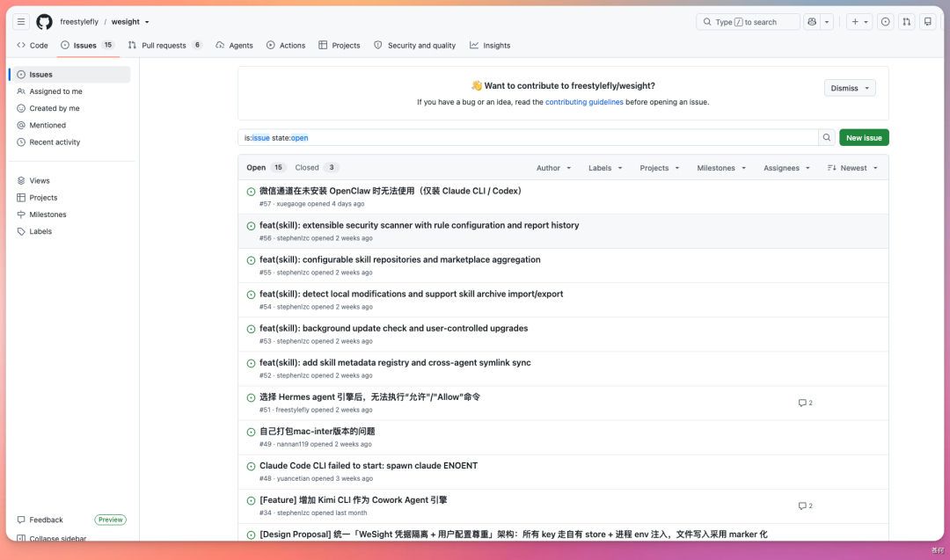Image resolution: width=950 pixels, height=560 pixels.
Task: Click the issue filter search field
Action: click(528, 138)
